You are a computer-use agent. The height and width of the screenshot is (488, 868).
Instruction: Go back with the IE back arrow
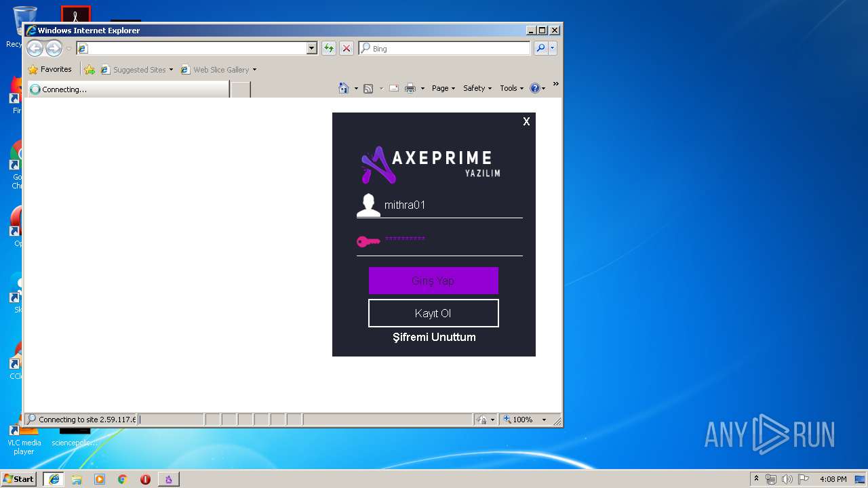35,48
